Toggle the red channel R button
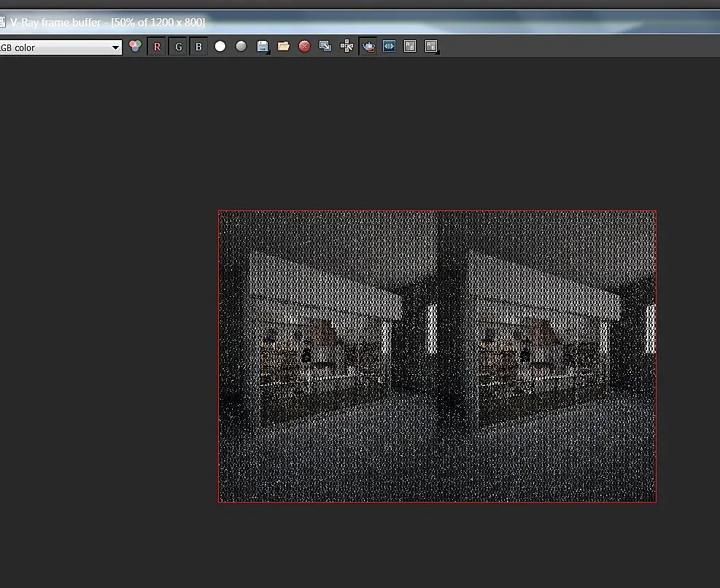This screenshot has height=588, width=720. coord(157,47)
